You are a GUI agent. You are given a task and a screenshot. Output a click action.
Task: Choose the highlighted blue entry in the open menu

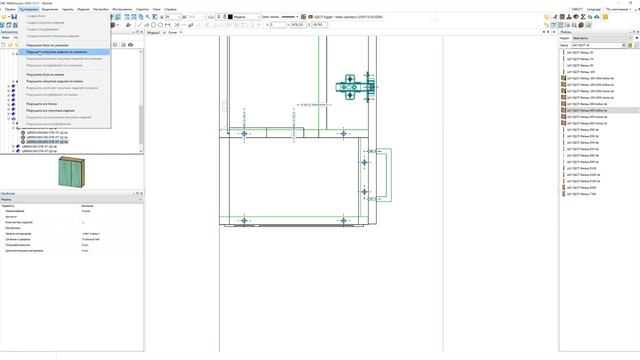coord(64,52)
